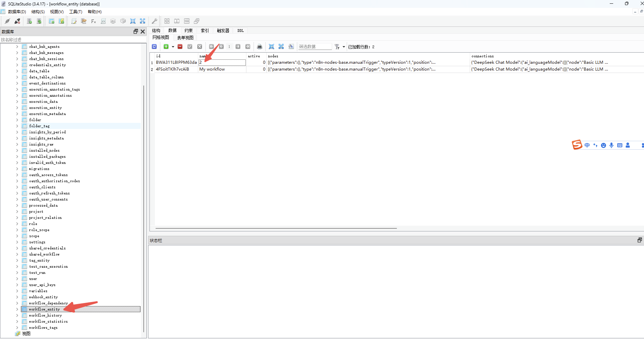The width and height of the screenshot is (644, 339).
Task: Click the cascade windows icon
Action: coord(197,21)
